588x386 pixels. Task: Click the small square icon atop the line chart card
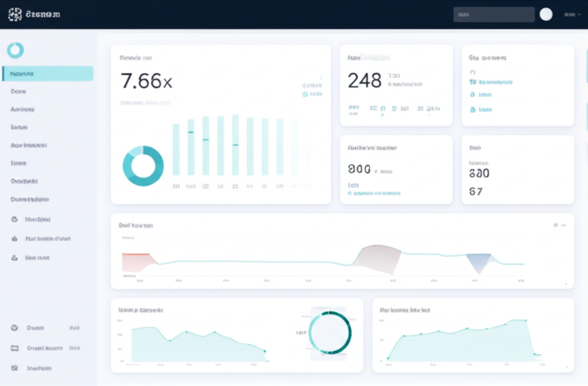(555, 225)
